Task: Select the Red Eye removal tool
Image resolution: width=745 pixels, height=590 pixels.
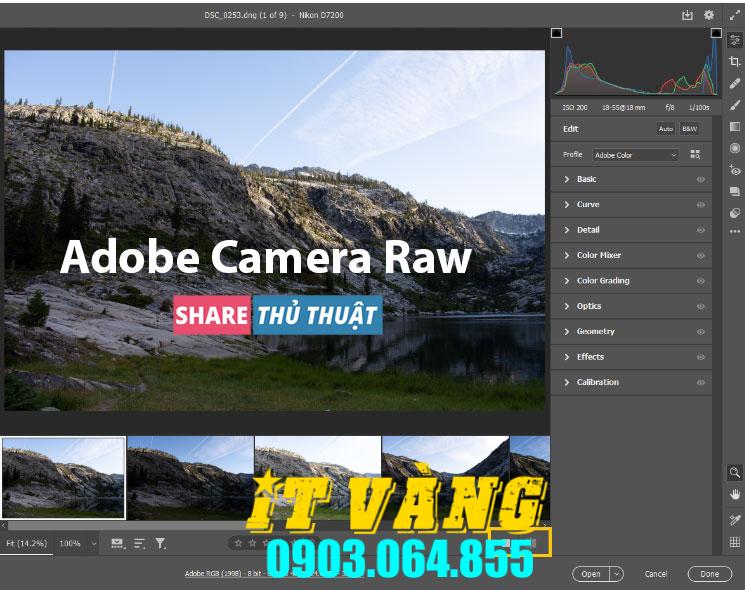Action: click(735, 170)
